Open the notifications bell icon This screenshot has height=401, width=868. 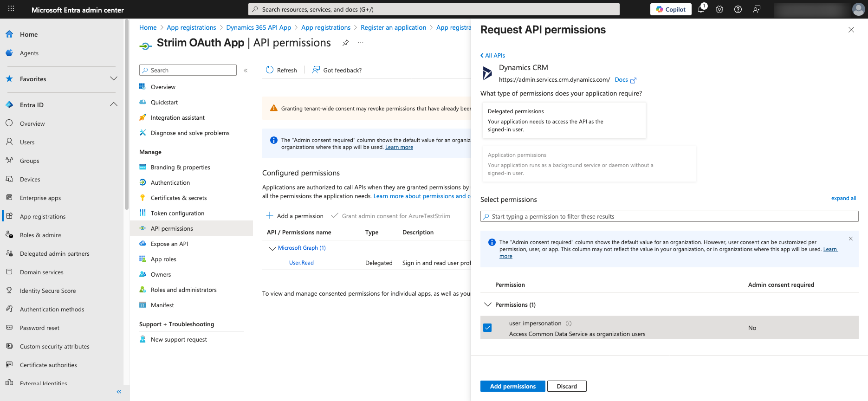coord(701,9)
